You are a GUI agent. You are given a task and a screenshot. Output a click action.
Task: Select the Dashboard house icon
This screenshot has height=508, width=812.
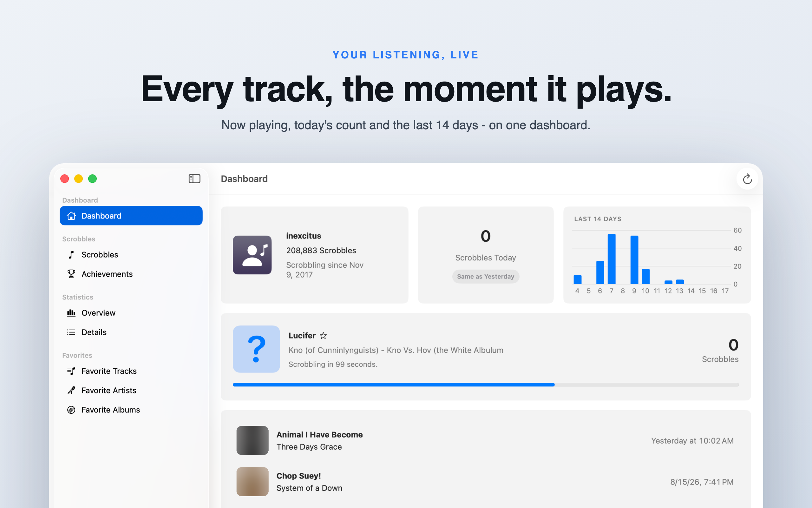(x=71, y=216)
